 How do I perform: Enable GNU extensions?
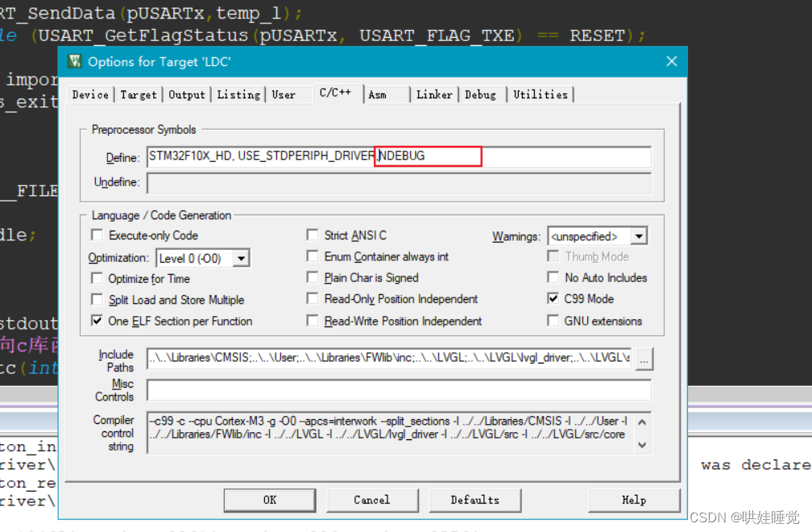click(x=553, y=318)
